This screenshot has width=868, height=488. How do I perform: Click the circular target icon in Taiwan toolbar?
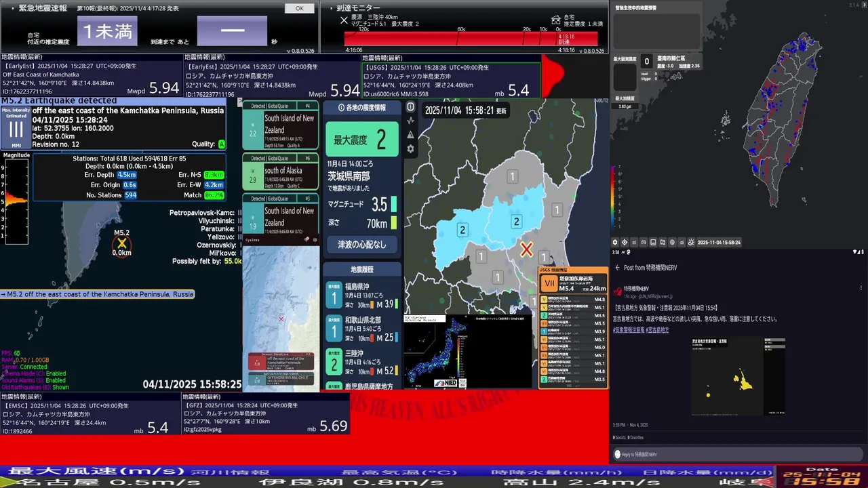click(x=672, y=242)
